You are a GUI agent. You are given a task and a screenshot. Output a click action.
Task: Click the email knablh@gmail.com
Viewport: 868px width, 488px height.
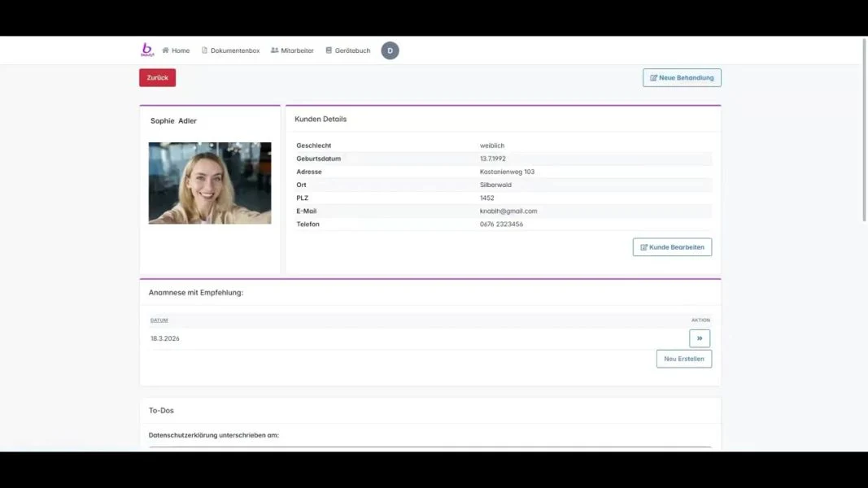[508, 211]
